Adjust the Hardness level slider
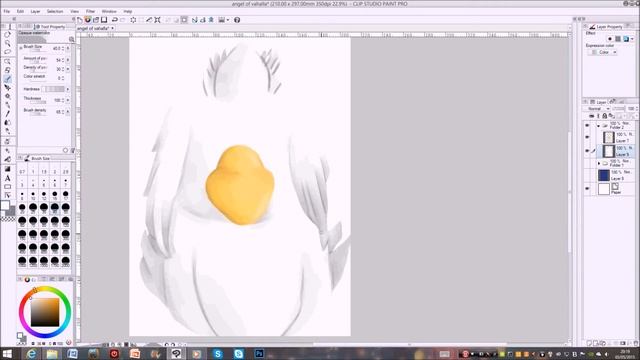The width and height of the screenshot is (640, 360). coord(53,89)
